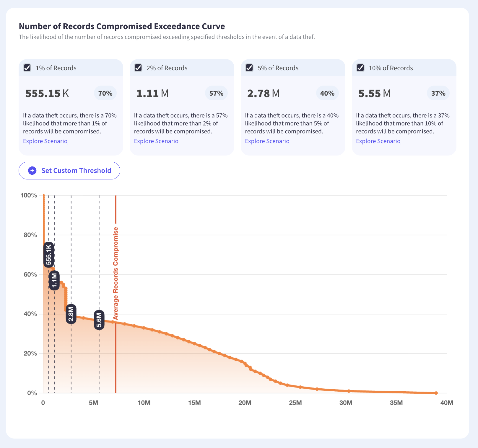Click the 37% likelihood badge

[438, 93]
